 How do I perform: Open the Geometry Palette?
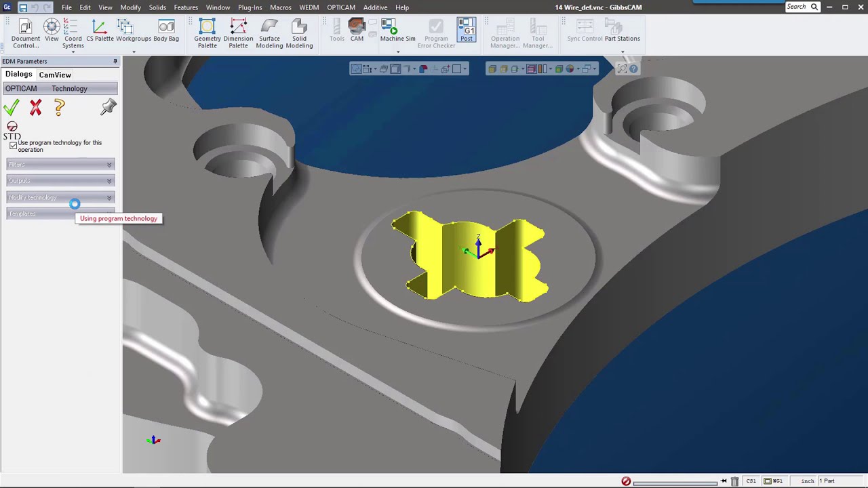tap(208, 34)
